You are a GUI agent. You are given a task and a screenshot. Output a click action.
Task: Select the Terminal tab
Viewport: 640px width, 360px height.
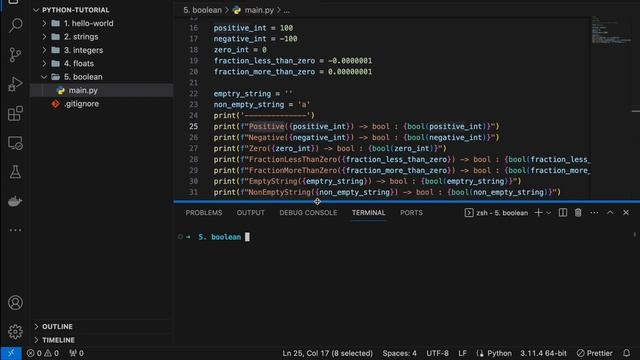point(369,213)
